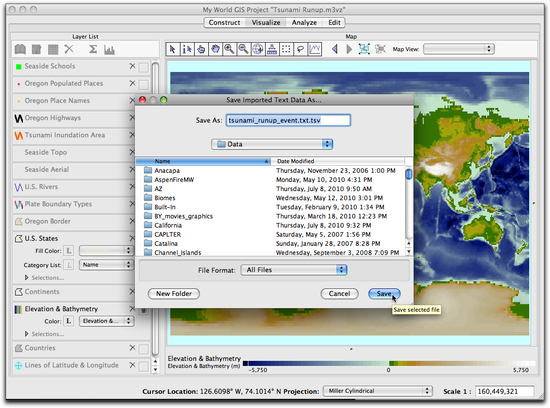550x408 pixels.
Task: Click the Elevation & Bathymetry layer color icon
Action: 18,309
